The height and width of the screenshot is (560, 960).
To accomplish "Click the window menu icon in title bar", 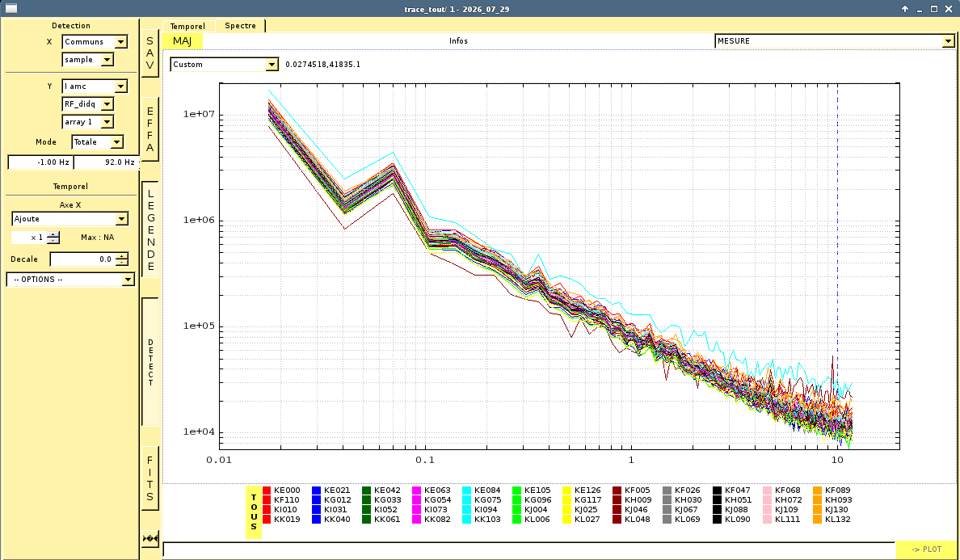I will [x=11, y=9].
